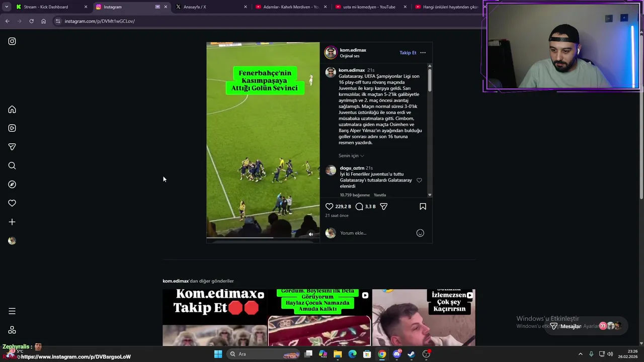Open Search magnifier icon in Instagram sidebar
Viewport: 644px width, 362px height.
click(12, 166)
